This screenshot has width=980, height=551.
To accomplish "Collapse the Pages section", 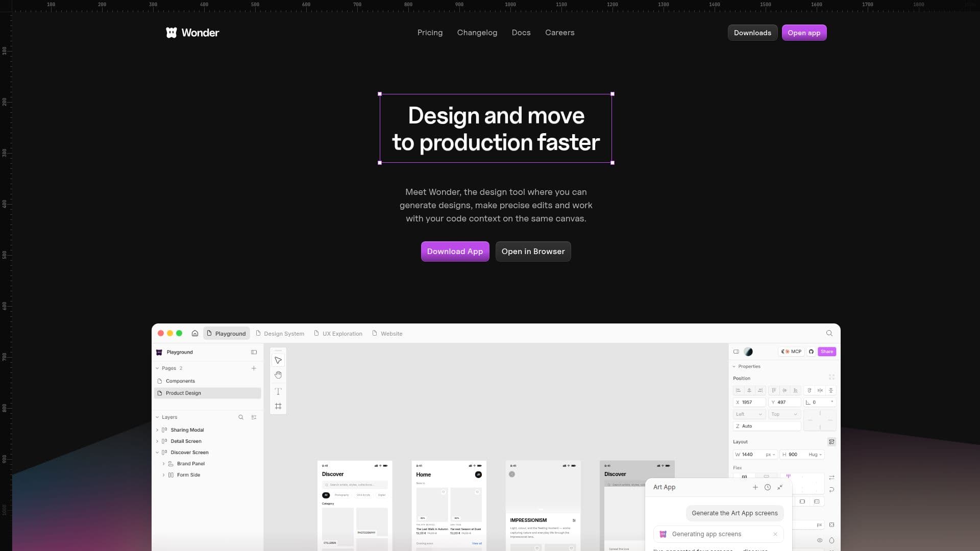I will [157, 368].
